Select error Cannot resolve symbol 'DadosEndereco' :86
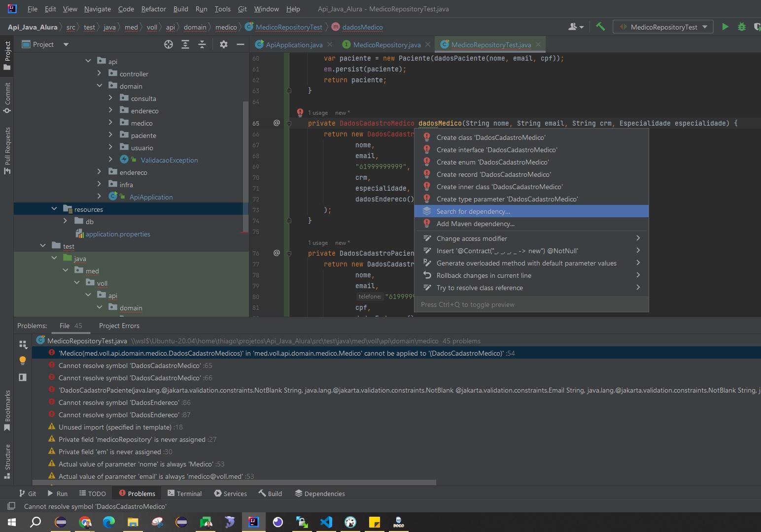 tap(124, 402)
